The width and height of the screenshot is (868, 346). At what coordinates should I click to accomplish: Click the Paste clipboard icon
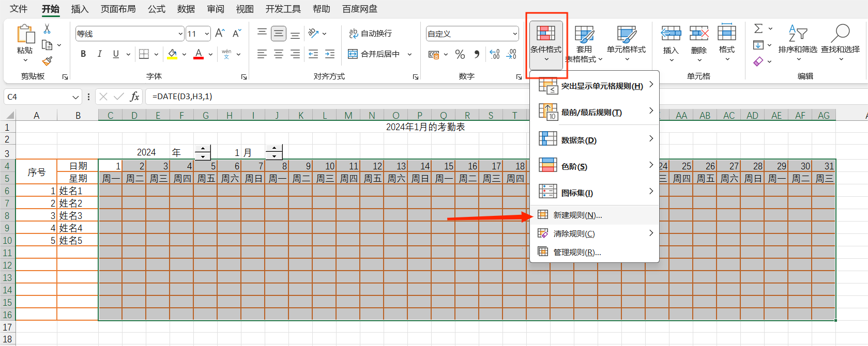[25, 34]
